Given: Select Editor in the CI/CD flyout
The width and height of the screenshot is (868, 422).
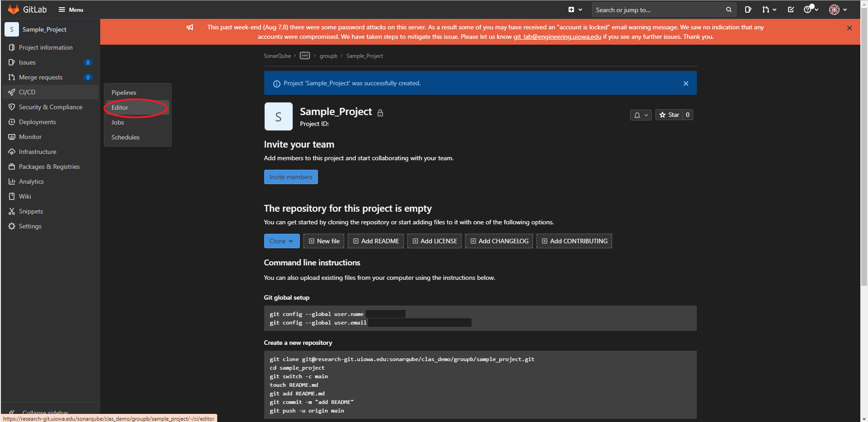Looking at the screenshot, I should (120, 107).
